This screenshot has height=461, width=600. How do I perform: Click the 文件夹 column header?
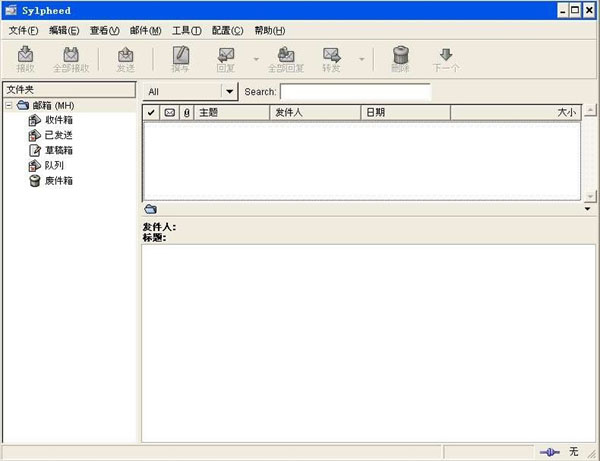69,90
